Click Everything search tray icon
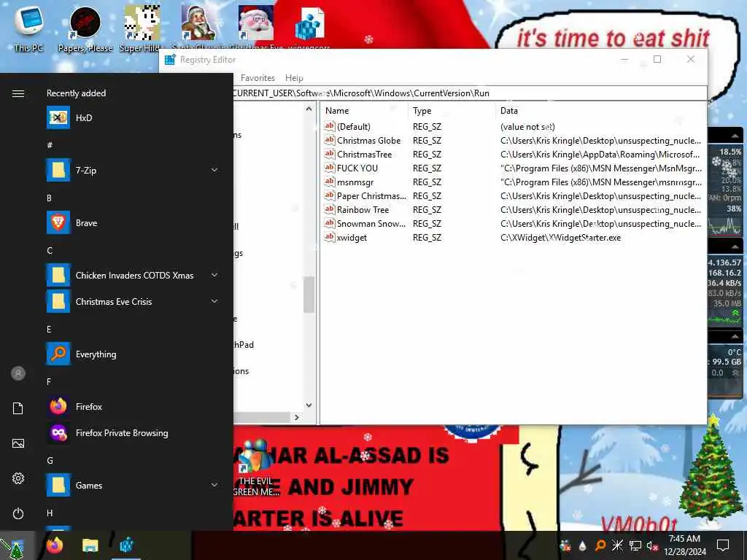The image size is (747, 560). click(x=600, y=545)
